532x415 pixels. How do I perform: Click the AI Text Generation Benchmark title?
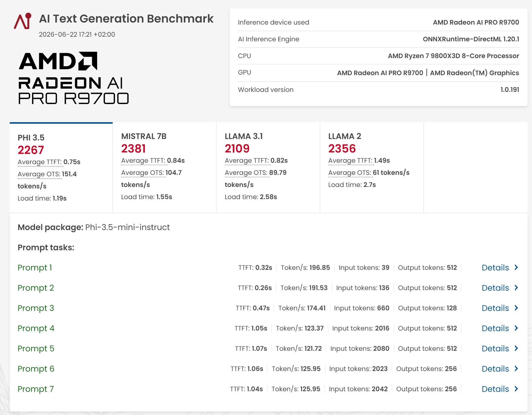point(126,19)
